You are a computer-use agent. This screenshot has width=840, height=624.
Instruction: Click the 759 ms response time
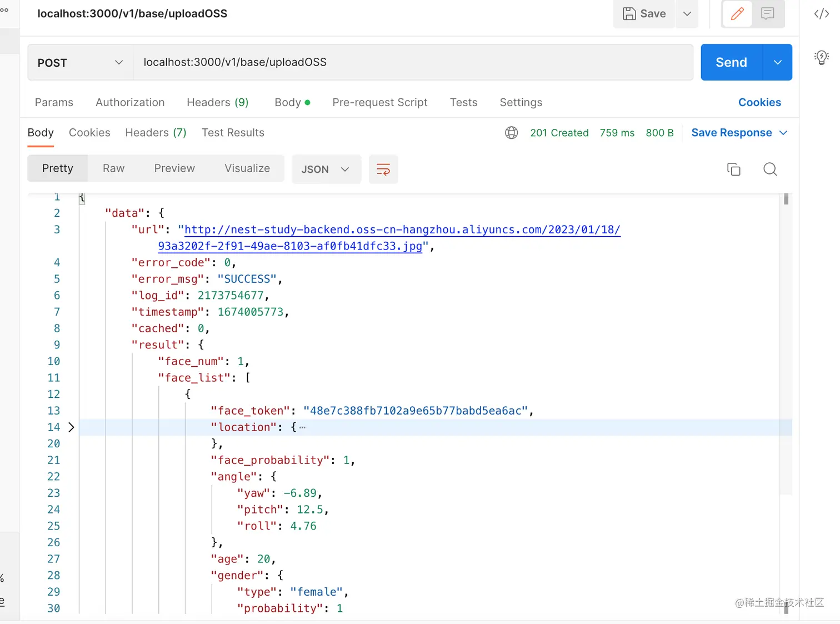pos(617,133)
